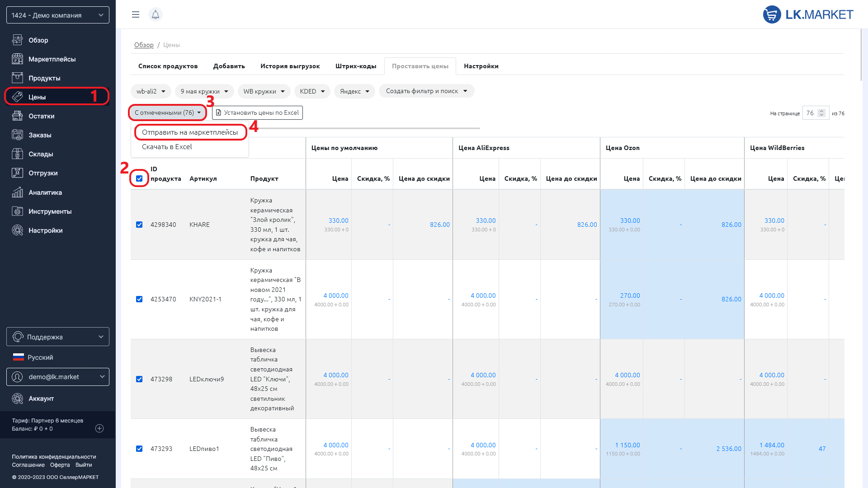This screenshot has height=488, width=868.
Task: Open the wb-ali2 filter dropdown
Action: coord(151,91)
